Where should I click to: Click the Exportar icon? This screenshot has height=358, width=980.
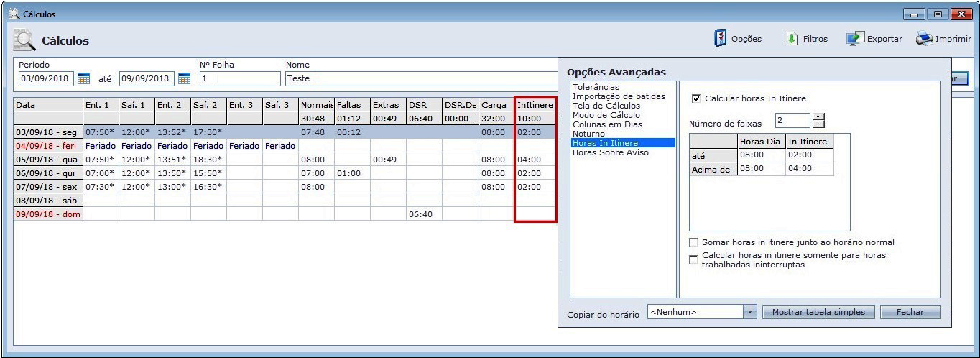(x=855, y=39)
